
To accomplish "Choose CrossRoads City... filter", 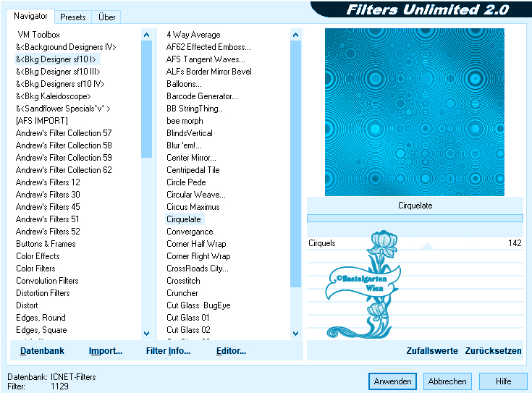I will coord(198,268).
